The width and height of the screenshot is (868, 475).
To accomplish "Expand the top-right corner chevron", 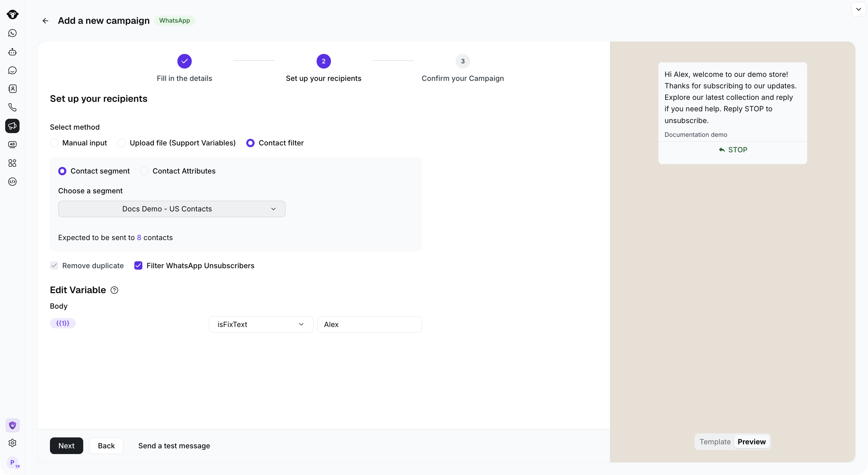I will click(859, 9).
